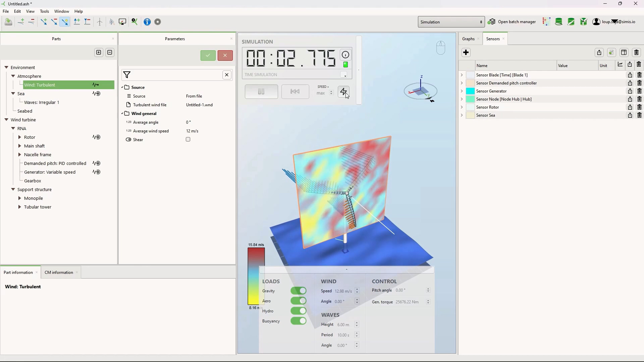
Task: Toggle sensor icon on the Rotor part row
Action: (x=96, y=137)
